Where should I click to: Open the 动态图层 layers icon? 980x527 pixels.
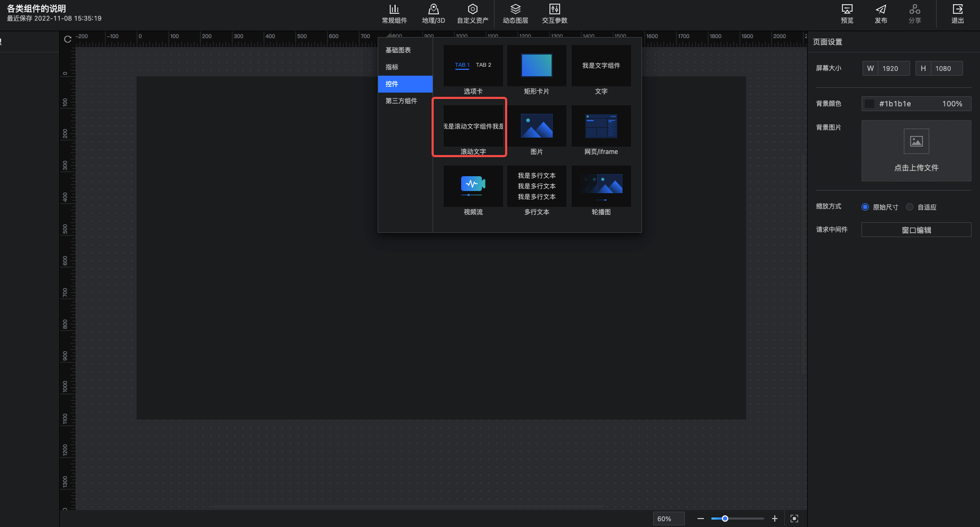click(x=515, y=14)
